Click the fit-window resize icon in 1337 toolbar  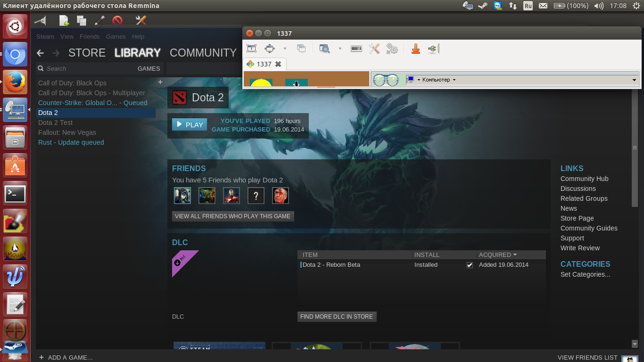point(270,48)
